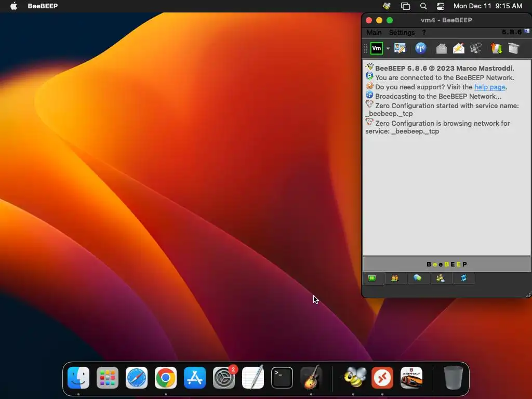Open the ? help menu

coord(424,33)
